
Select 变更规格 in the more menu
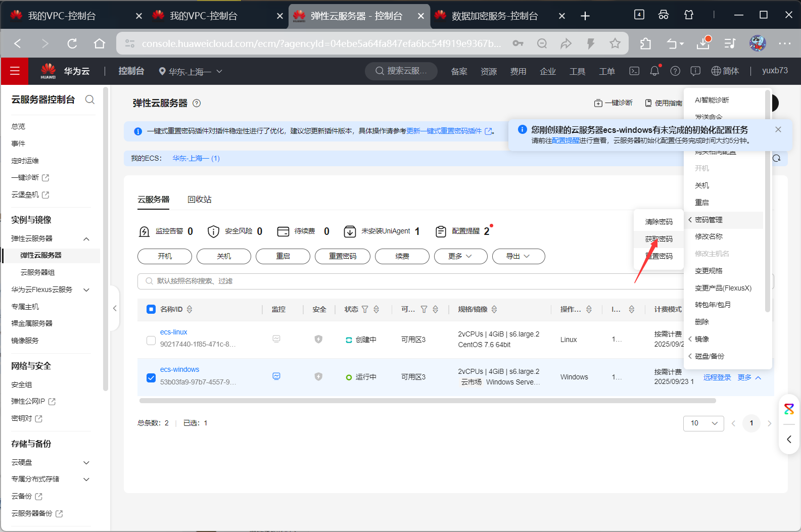point(709,271)
